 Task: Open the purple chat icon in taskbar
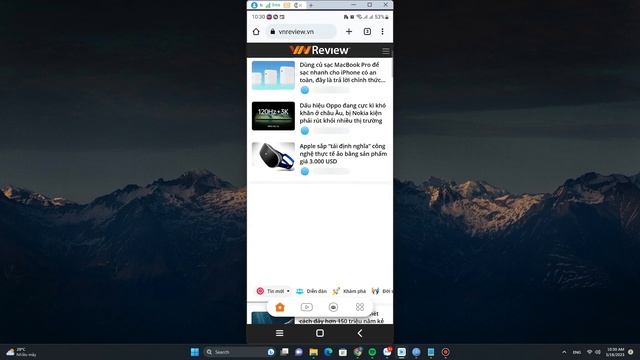pos(299,352)
